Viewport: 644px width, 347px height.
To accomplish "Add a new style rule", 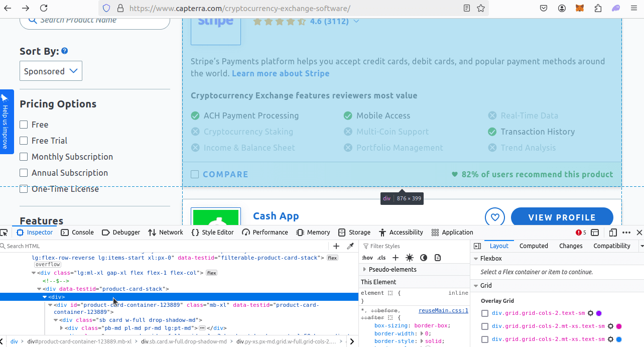I will [x=396, y=258].
